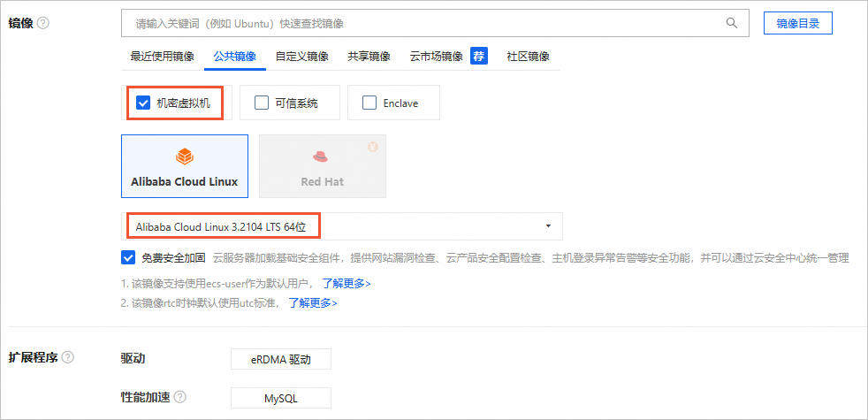Toggle the 机密虚拟机 checkbox
This screenshot has height=420, width=868.
(143, 103)
